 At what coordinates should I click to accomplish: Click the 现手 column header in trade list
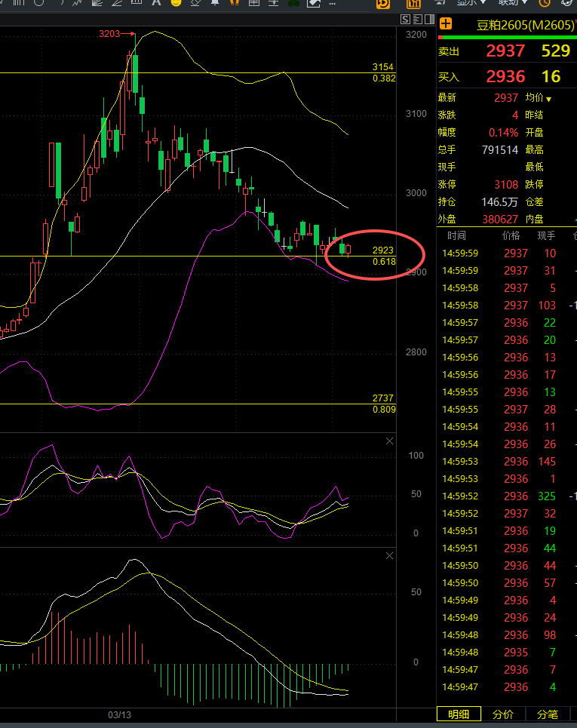(x=546, y=236)
